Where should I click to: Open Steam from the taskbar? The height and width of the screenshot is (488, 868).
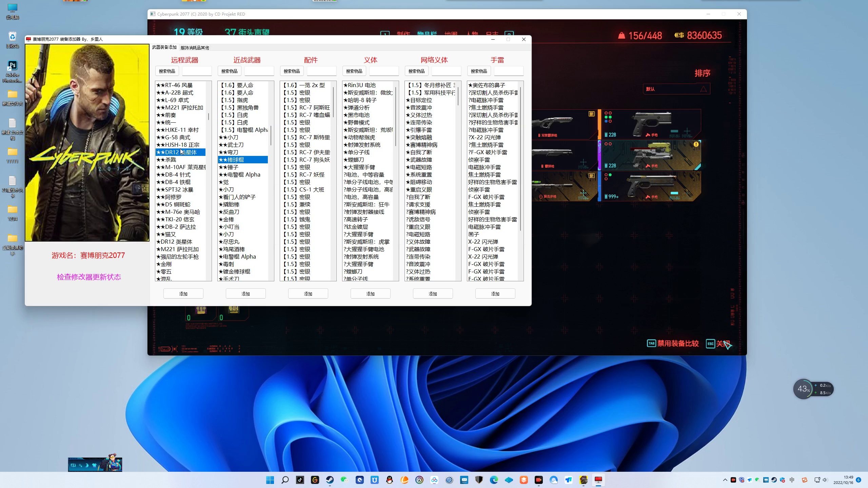pyautogui.click(x=330, y=480)
